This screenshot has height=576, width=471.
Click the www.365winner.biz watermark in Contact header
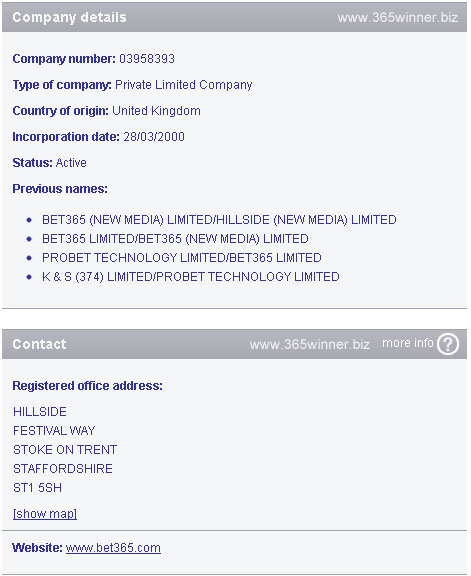(x=310, y=344)
